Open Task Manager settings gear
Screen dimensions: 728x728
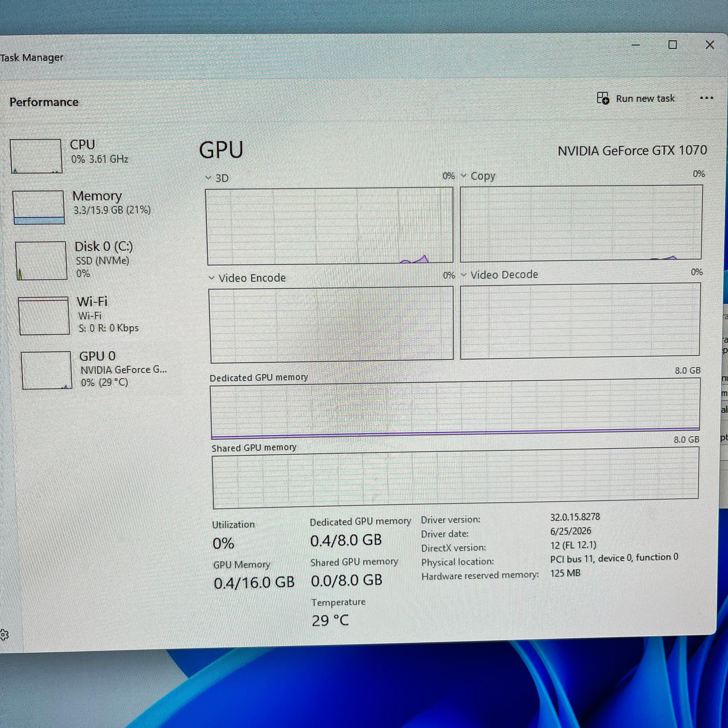tap(4, 635)
